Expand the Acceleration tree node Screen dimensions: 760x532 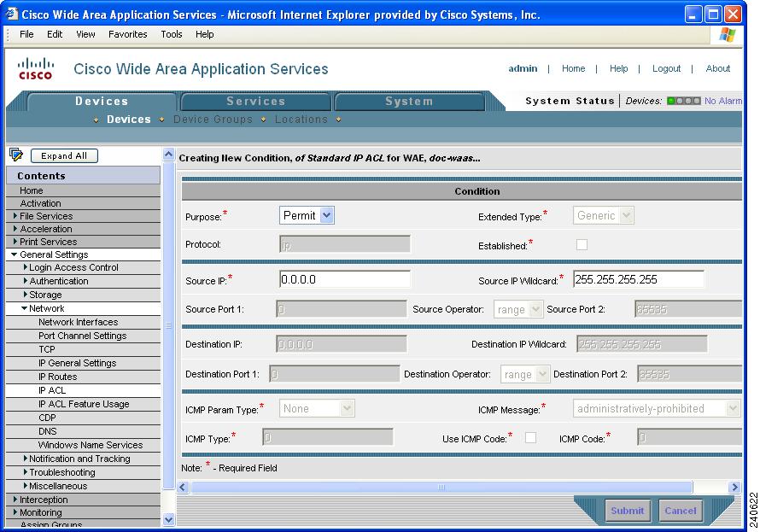point(15,228)
